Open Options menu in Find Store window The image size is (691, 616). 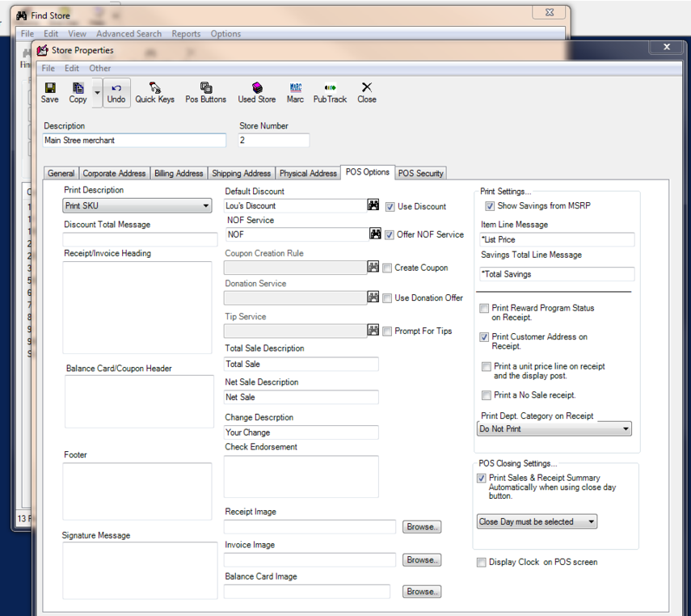point(225,34)
